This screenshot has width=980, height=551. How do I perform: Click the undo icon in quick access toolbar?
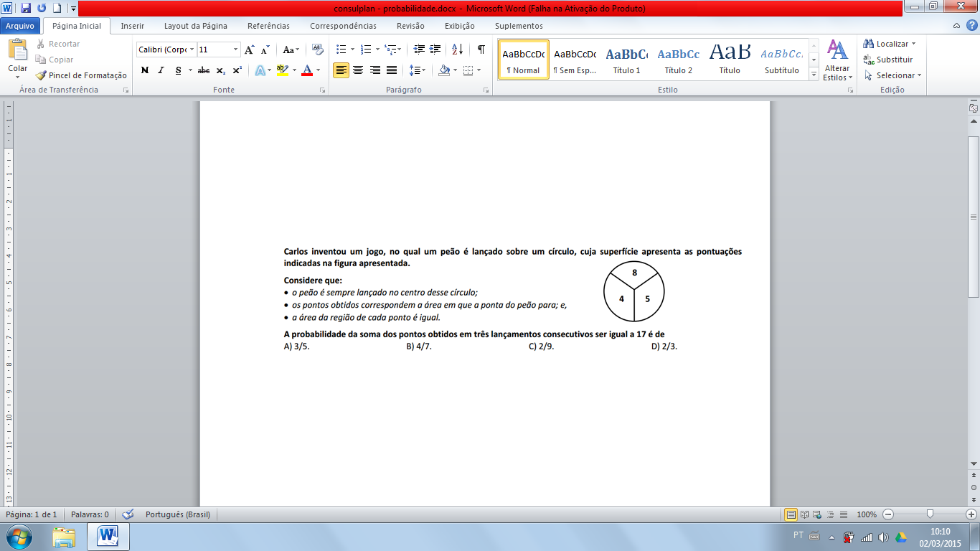[41, 8]
